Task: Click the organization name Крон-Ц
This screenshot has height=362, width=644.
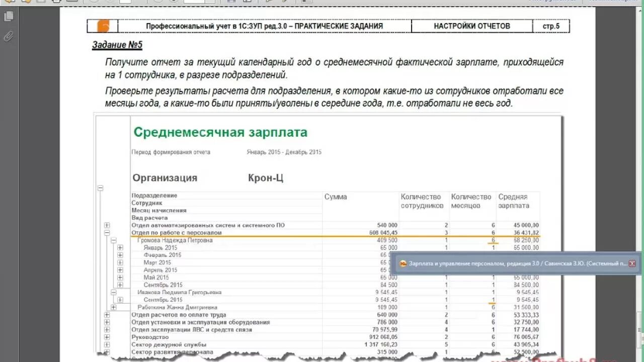Action: click(x=266, y=178)
